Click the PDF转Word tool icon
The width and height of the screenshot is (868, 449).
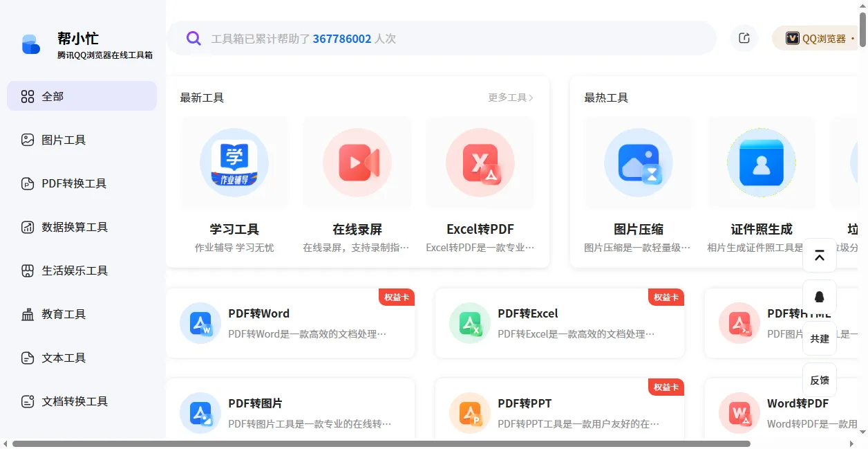(200, 322)
